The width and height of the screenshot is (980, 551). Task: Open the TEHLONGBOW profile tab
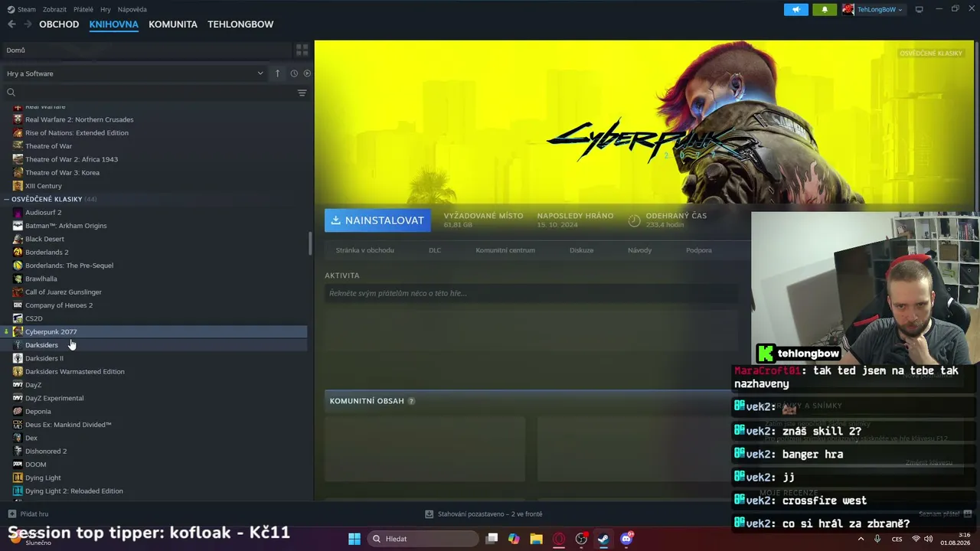point(240,24)
